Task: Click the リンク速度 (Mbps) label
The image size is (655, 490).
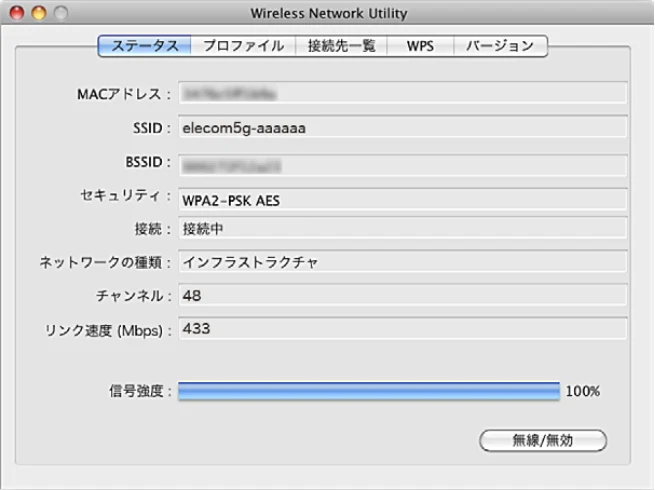Action: pyautogui.click(x=108, y=331)
